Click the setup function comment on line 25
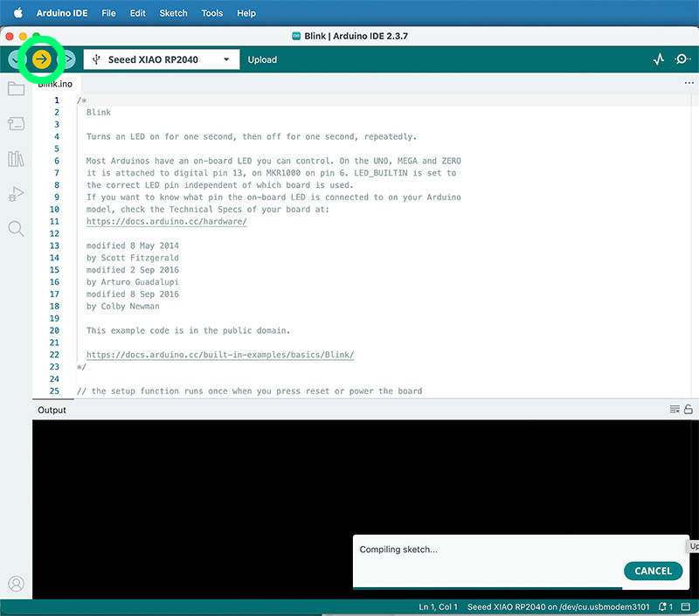699x616 pixels. (249, 391)
